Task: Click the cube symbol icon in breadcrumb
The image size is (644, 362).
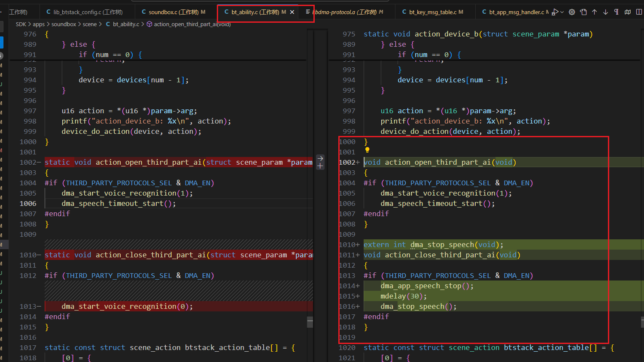Action: [149, 24]
